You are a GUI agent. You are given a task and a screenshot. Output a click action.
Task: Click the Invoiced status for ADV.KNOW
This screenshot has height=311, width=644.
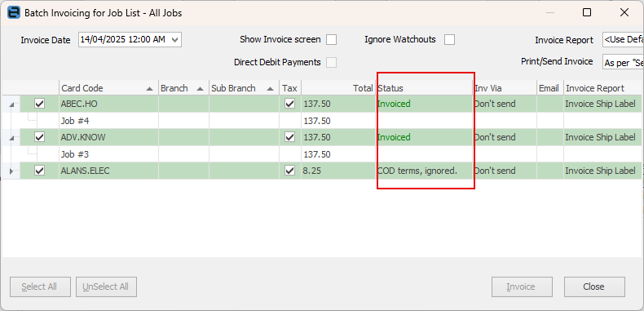(394, 137)
